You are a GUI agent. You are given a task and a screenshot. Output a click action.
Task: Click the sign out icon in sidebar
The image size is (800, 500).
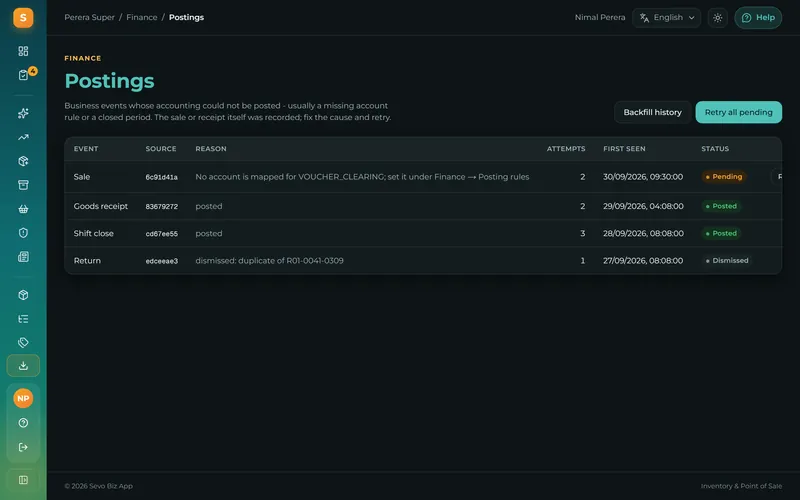pyautogui.click(x=23, y=447)
